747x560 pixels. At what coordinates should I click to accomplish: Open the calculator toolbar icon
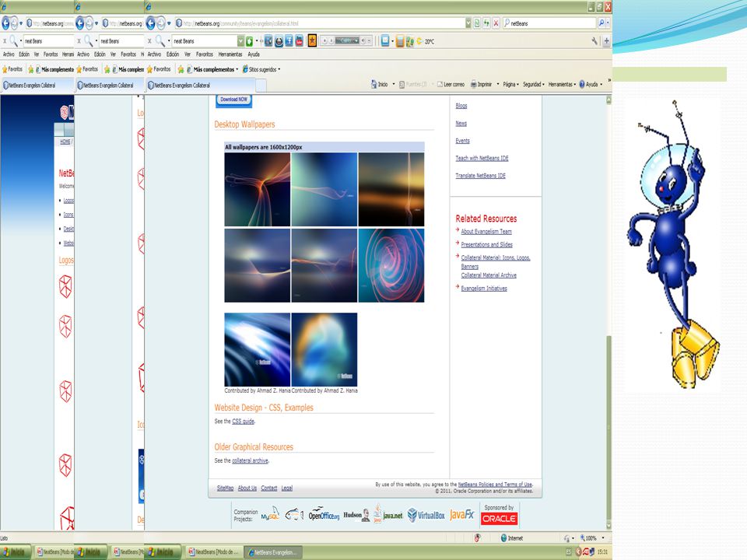click(400, 41)
